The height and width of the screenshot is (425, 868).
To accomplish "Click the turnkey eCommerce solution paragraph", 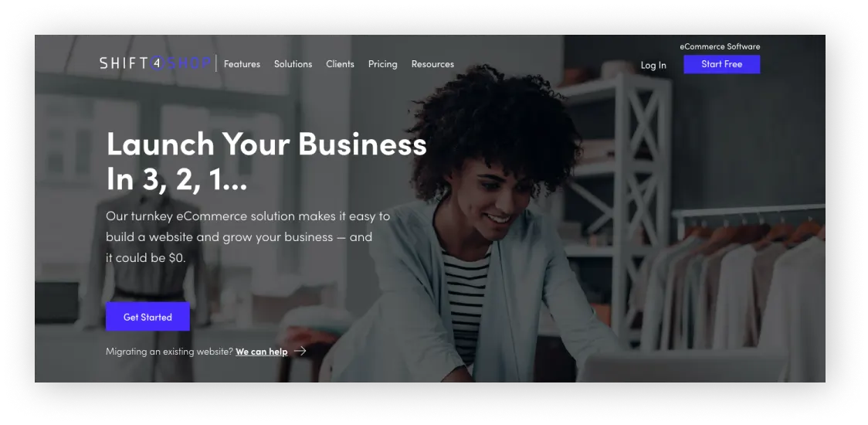I will coord(248,236).
